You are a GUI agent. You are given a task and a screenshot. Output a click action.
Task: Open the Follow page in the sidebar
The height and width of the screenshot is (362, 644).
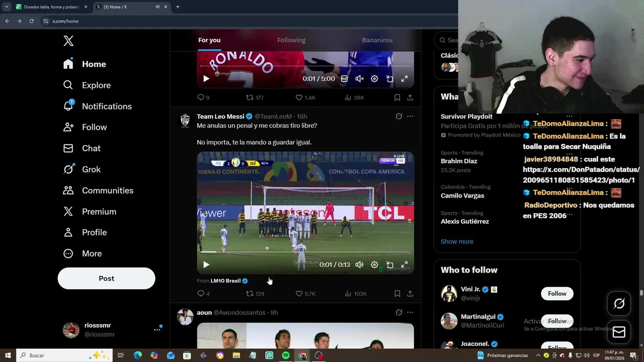coord(85,128)
